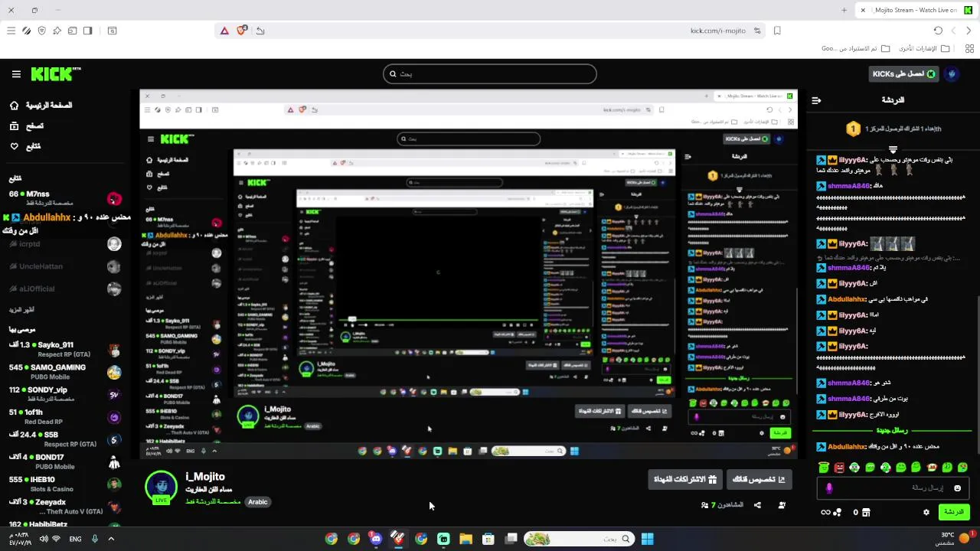Viewport: 980px width, 551px height.
Task: Select the red angry emote
Action: tap(839, 467)
